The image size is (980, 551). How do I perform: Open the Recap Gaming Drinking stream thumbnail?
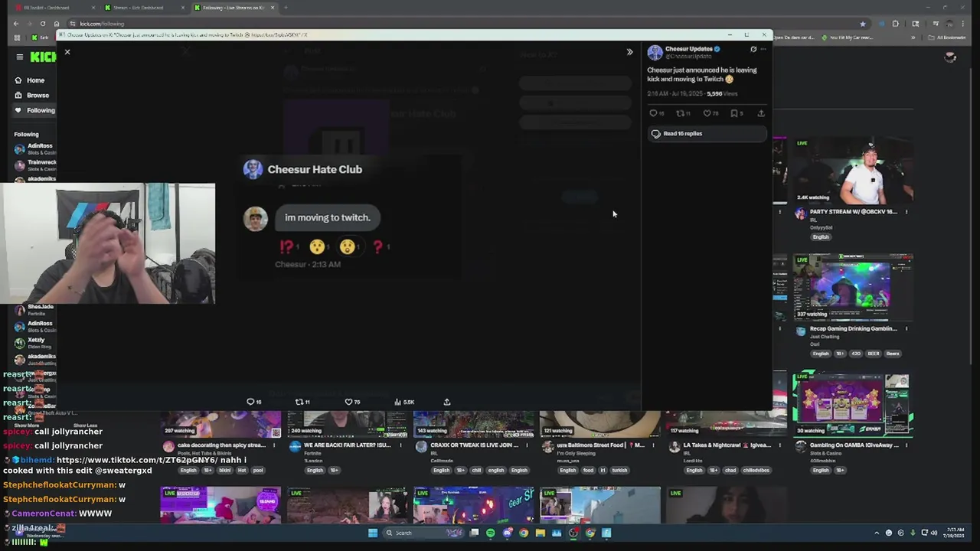pos(852,287)
